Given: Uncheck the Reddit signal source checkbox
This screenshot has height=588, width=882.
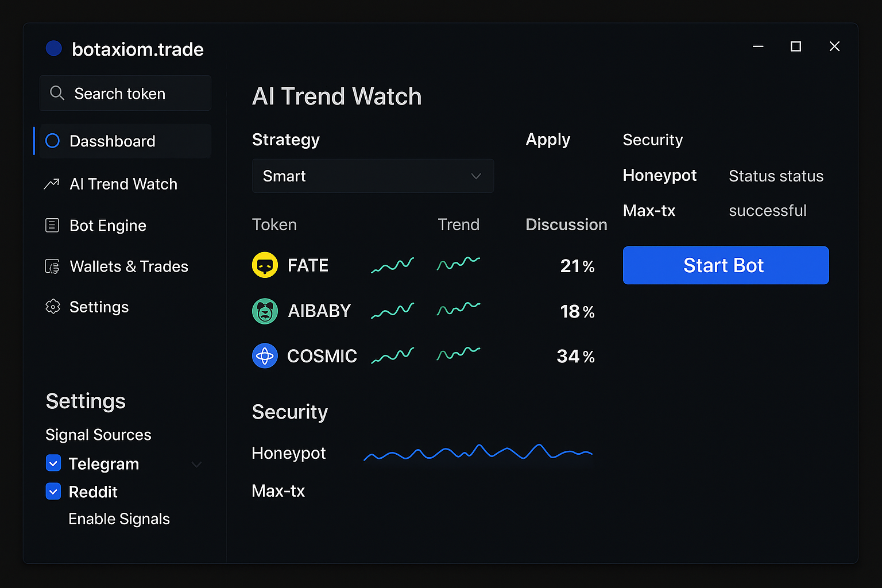Looking at the screenshot, I should point(53,491).
